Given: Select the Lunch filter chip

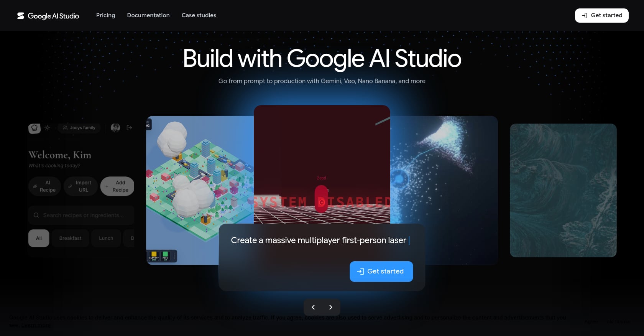Looking at the screenshot, I should click(106, 238).
